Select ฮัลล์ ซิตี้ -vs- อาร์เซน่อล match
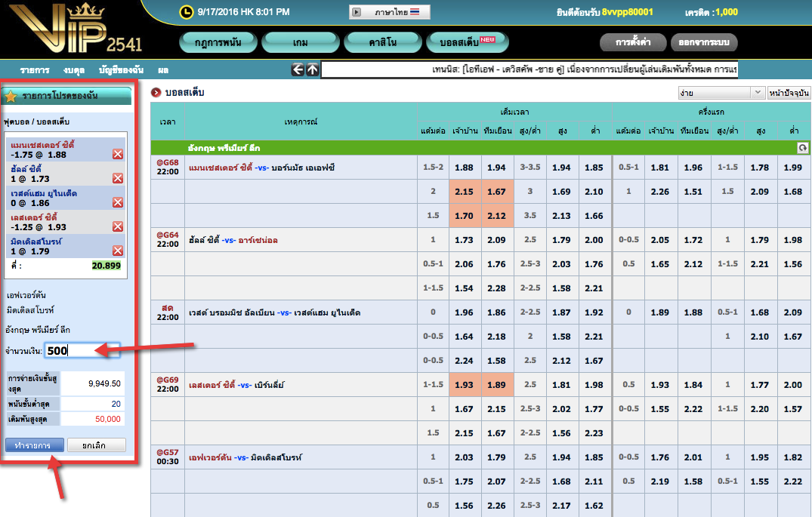 [233, 240]
